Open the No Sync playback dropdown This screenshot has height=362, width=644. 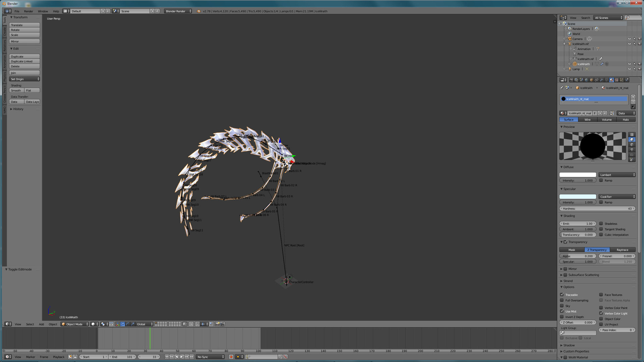point(210,357)
